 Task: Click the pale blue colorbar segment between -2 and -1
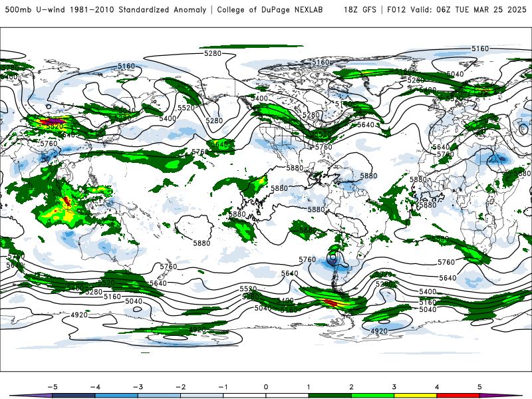pos(202,396)
